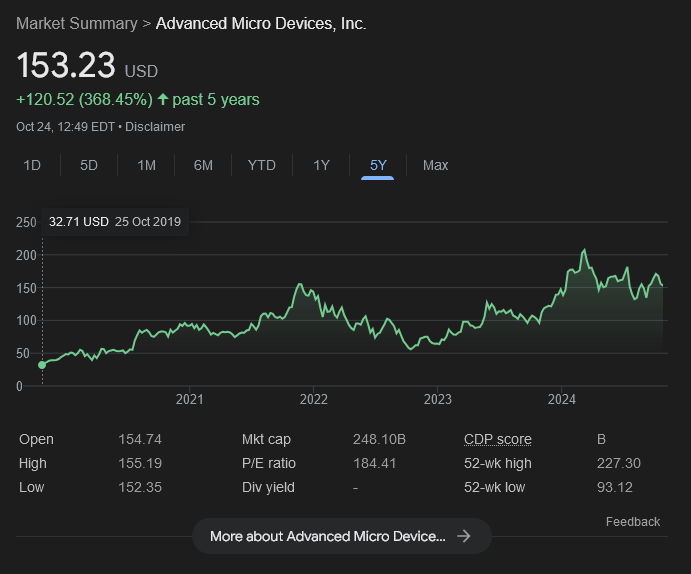Click the Oct 24, 12:49 EDT timestamp

(65, 127)
